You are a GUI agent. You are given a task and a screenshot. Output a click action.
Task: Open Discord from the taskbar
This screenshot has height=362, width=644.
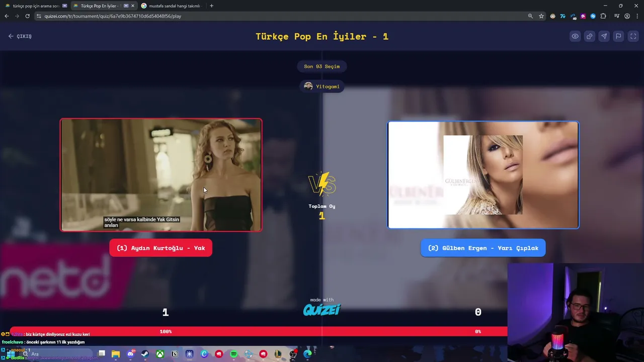(130, 354)
